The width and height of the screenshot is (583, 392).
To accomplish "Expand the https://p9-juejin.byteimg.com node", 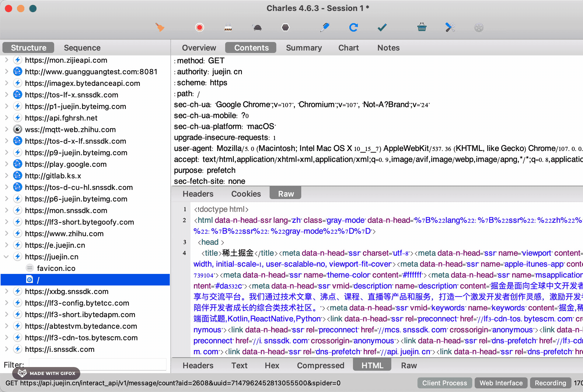I will coord(6,152).
